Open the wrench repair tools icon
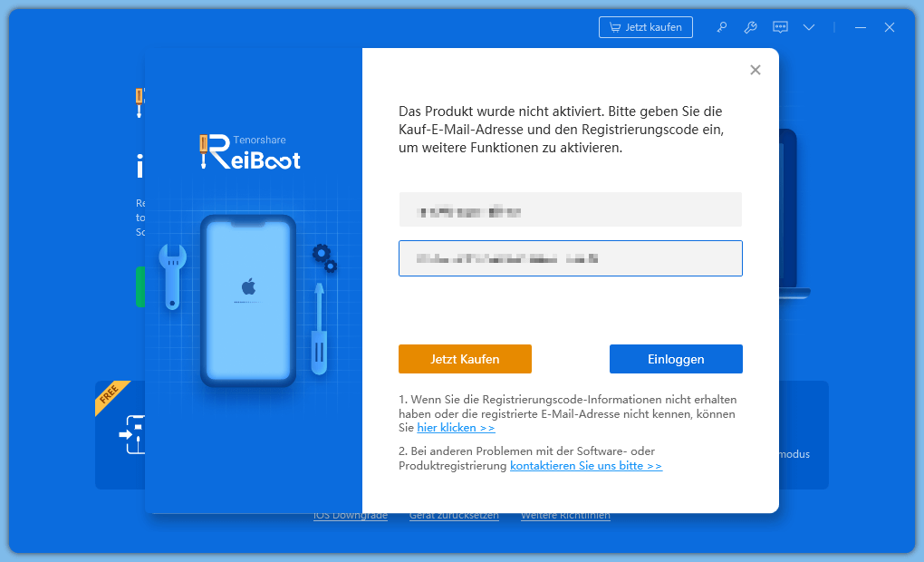Image resolution: width=924 pixels, height=562 pixels. click(x=750, y=27)
